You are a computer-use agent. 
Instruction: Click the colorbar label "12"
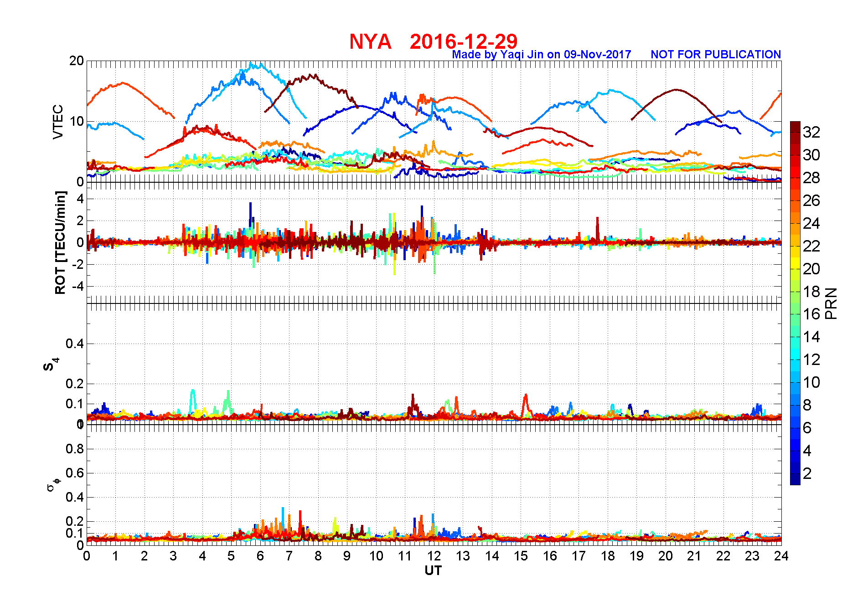coord(811,360)
